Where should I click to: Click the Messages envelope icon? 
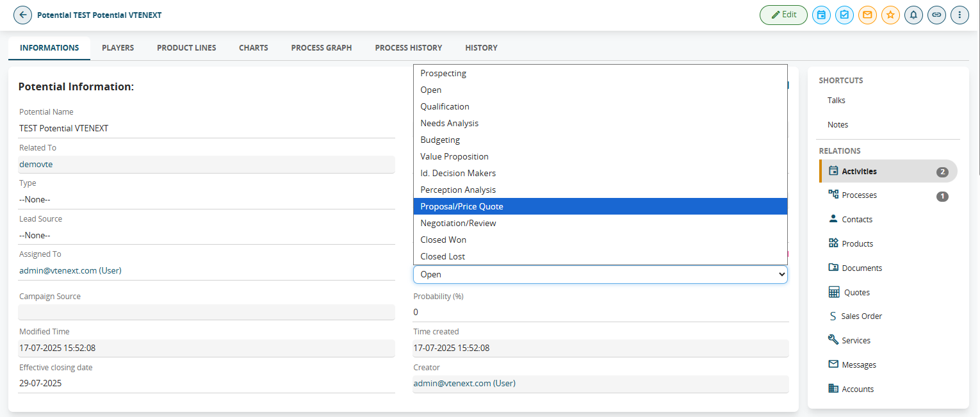(833, 364)
